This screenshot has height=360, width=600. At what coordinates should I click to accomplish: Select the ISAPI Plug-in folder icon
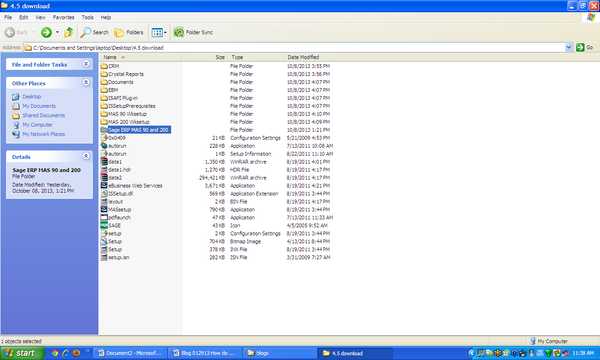[104, 98]
